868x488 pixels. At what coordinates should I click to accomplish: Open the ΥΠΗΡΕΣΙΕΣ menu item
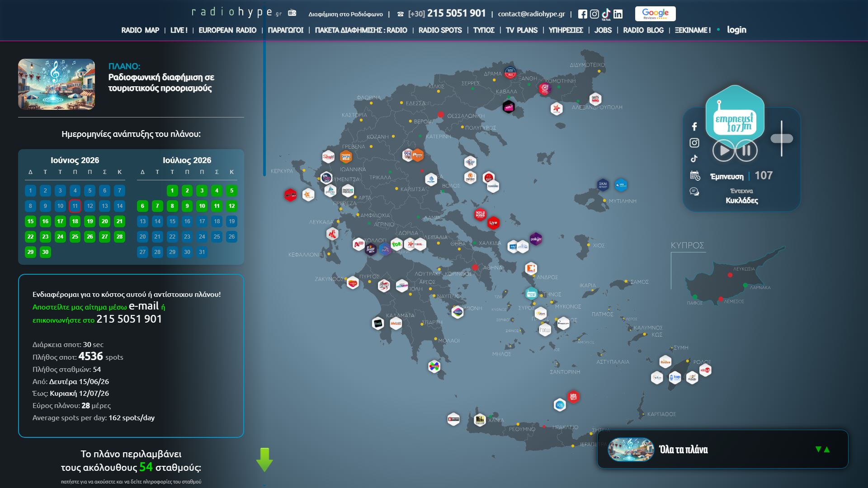point(566,30)
